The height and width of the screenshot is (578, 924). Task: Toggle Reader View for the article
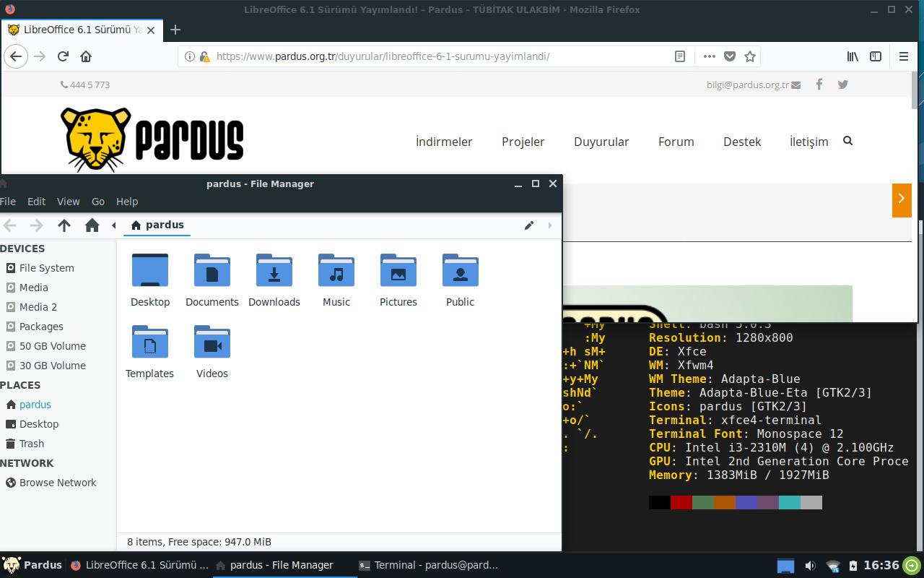[x=679, y=56]
